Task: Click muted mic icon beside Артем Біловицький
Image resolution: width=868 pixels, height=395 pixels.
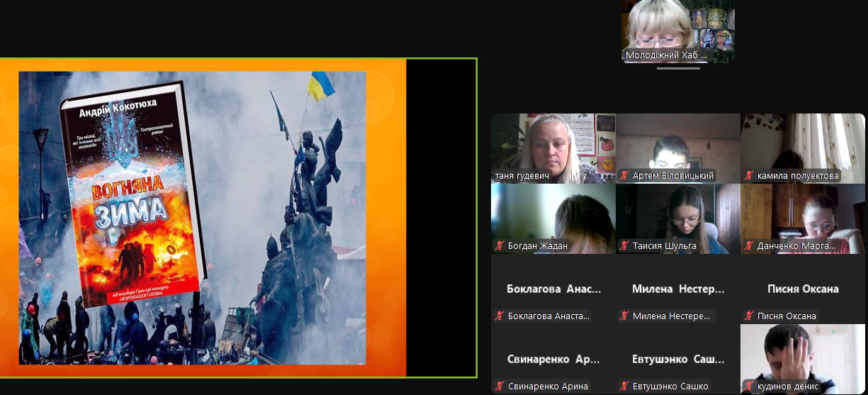Action: click(x=624, y=176)
